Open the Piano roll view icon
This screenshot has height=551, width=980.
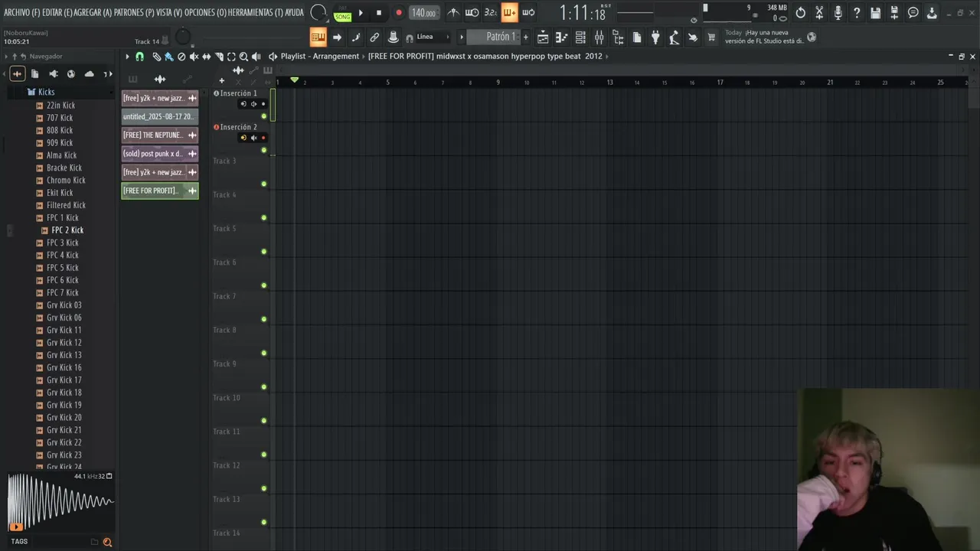click(x=561, y=37)
